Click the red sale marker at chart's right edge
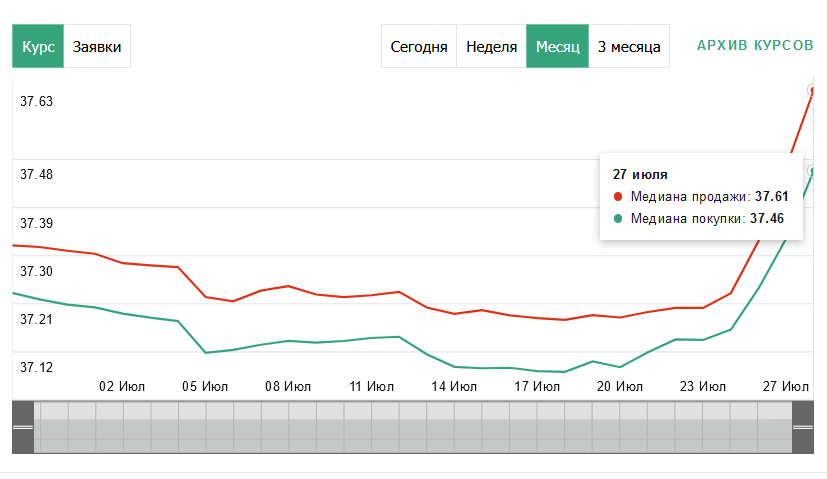The height and width of the screenshot is (479, 827). click(812, 90)
